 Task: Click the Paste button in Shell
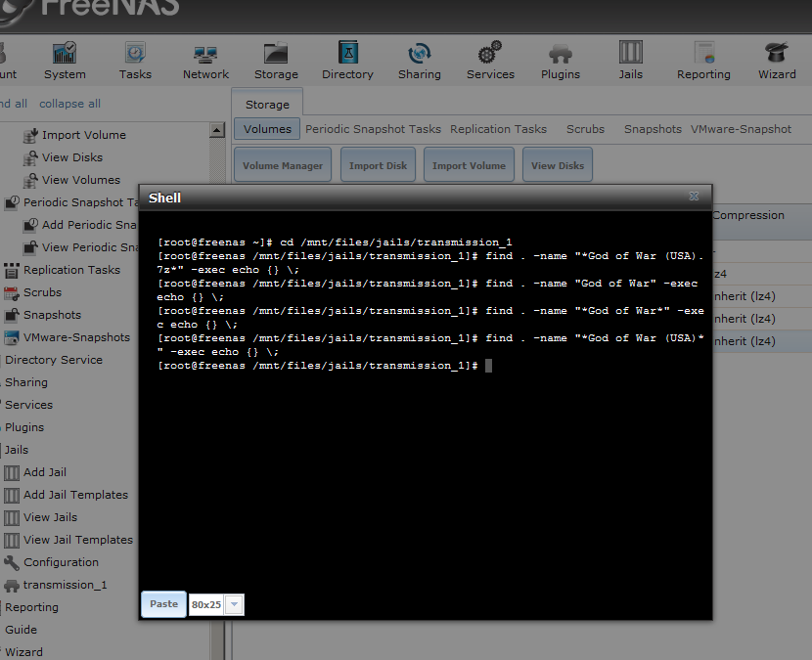(163, 604)
